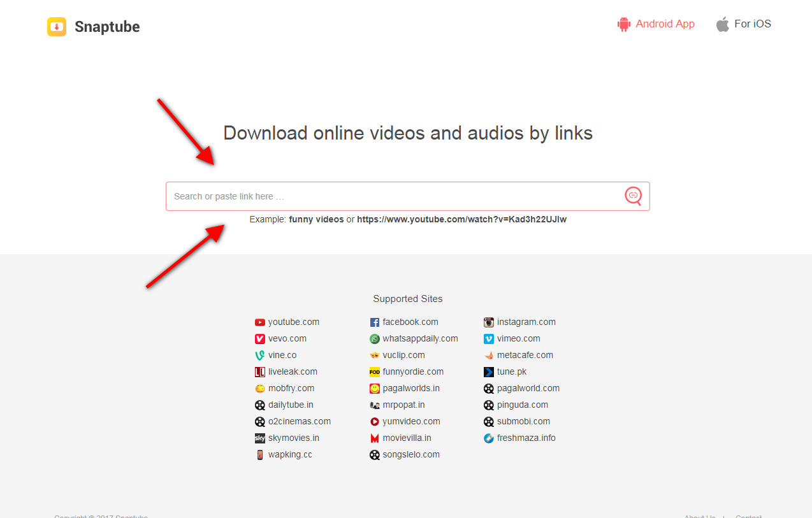Click the Android robot icon
This screenshot has height=518, width=812.
[x=623, y=24]
